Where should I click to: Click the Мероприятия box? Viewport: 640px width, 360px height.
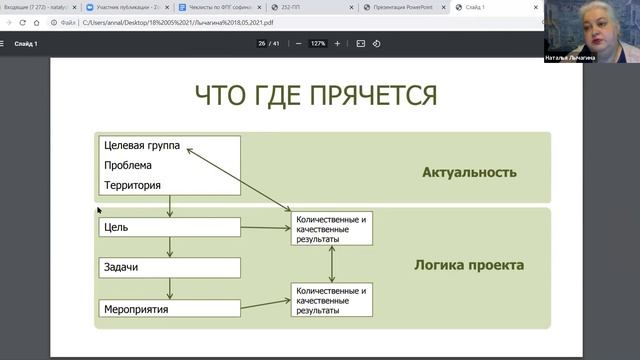point(169,309)
